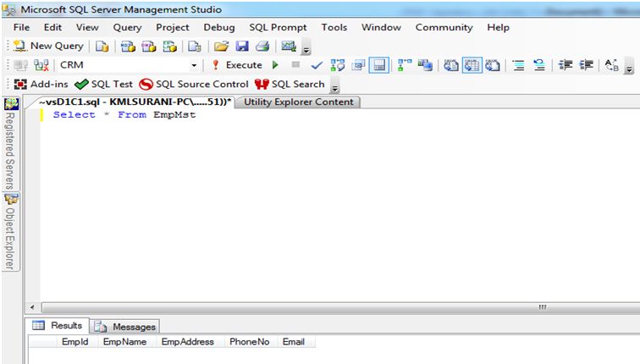Click the New Query button
The height and width of the screenshot is (364, 640).
pyautogui.click(x=48, y=46)
